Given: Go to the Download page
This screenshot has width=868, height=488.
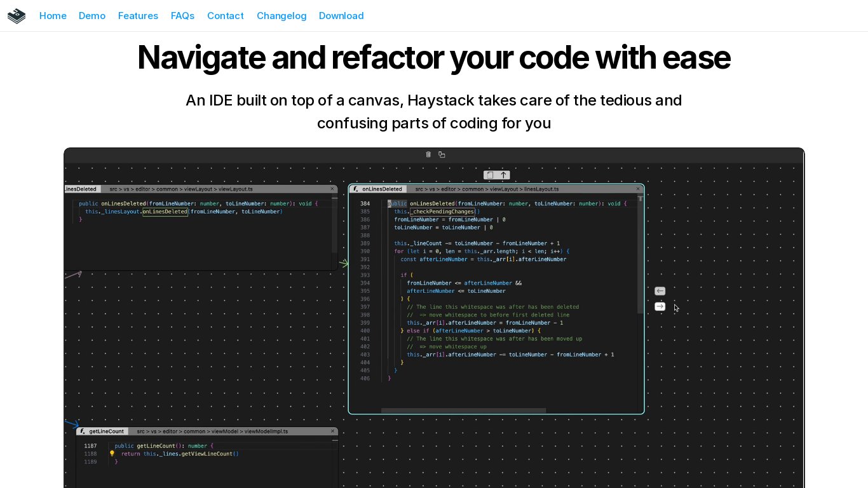Looking at the screenshot, I should [x=341, y=16].
